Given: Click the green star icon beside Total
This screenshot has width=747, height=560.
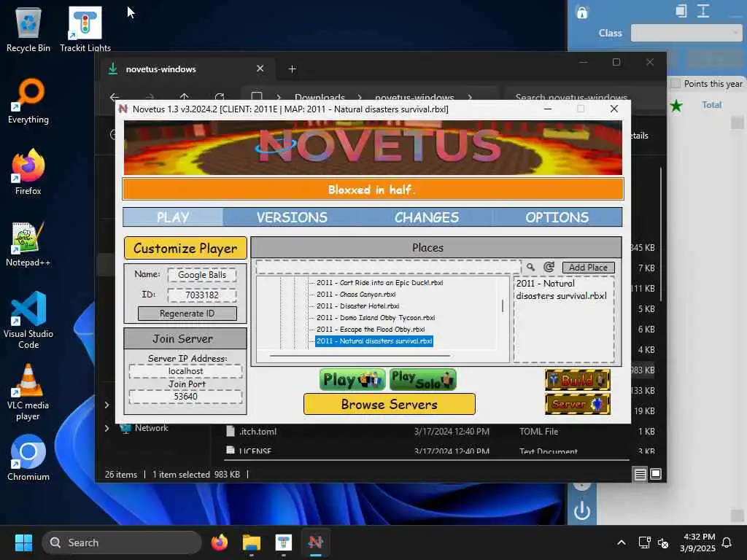Looking at the screenshot, I should coord(676,105).
